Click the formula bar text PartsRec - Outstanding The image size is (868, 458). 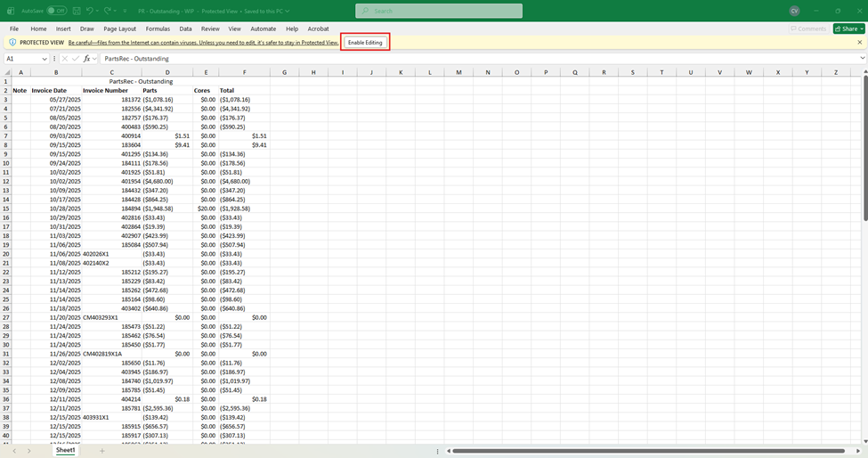coord(136,59)
